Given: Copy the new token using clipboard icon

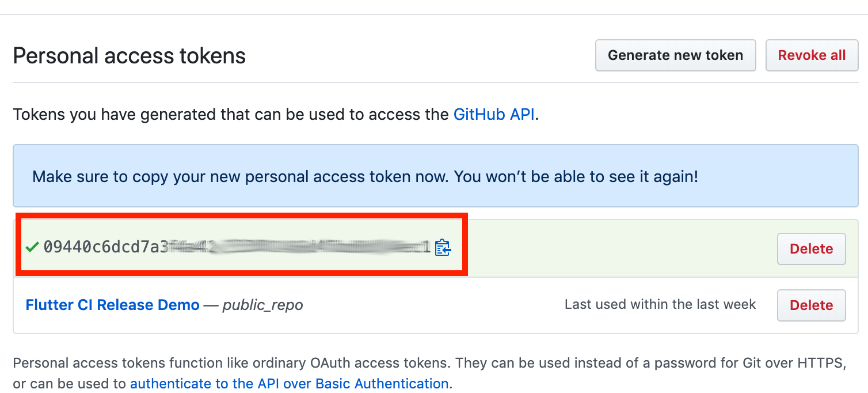Looking at the screenshot, I should (x=443, y=248).
